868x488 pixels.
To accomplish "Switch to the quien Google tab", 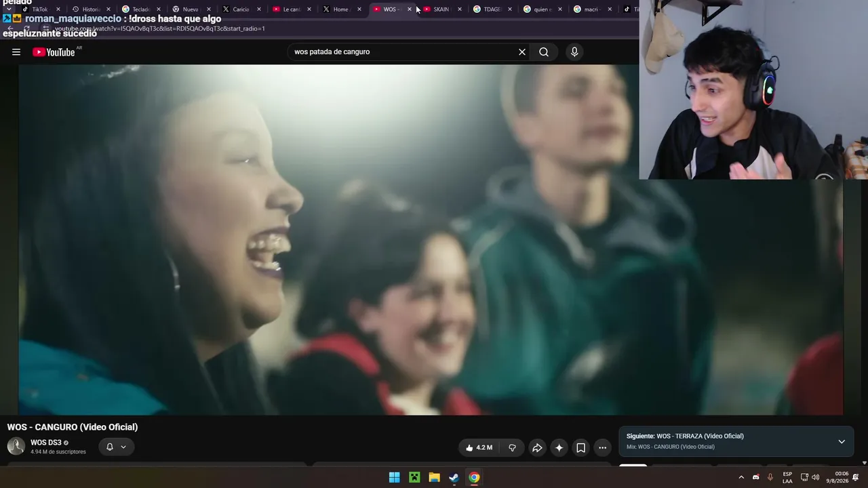I will coord(541,9).
